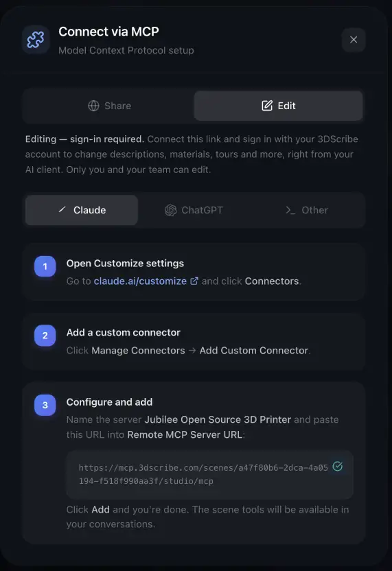Viewport: 392px width, 571px height.
Task: Click the ChatGPT logo icon
Action: pyautogui.click(x=170, y=210)
